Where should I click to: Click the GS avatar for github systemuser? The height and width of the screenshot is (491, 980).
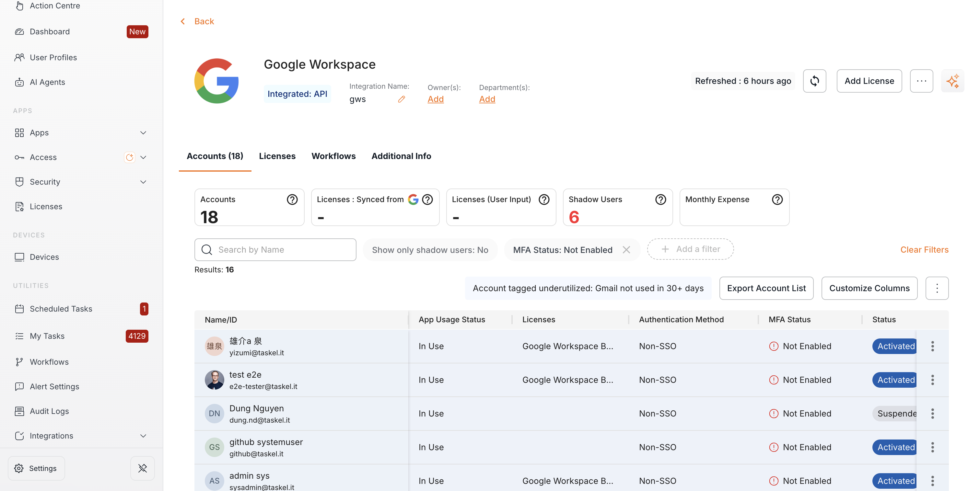[214, 447]
